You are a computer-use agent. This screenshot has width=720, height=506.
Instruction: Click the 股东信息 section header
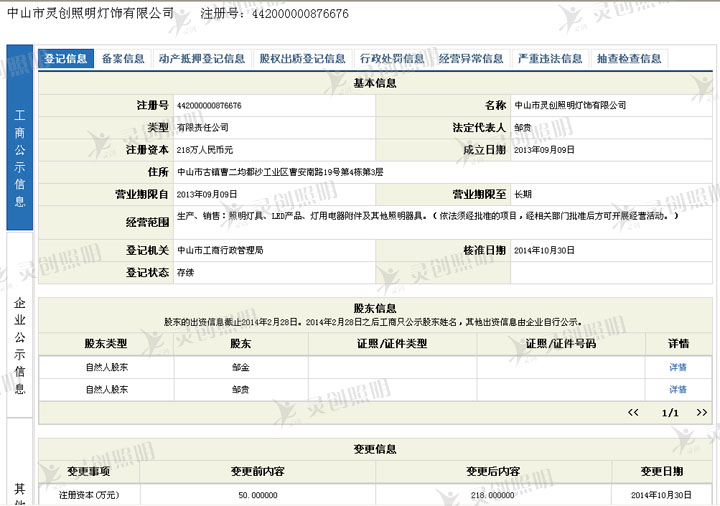375,308
